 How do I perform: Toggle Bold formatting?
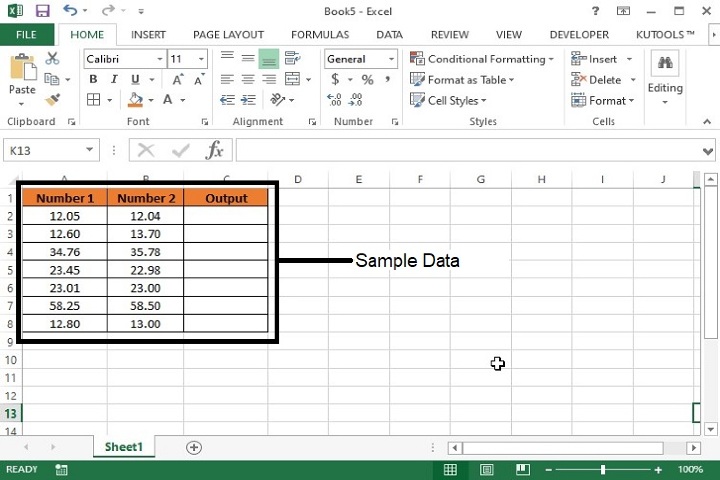pos(93,79)
